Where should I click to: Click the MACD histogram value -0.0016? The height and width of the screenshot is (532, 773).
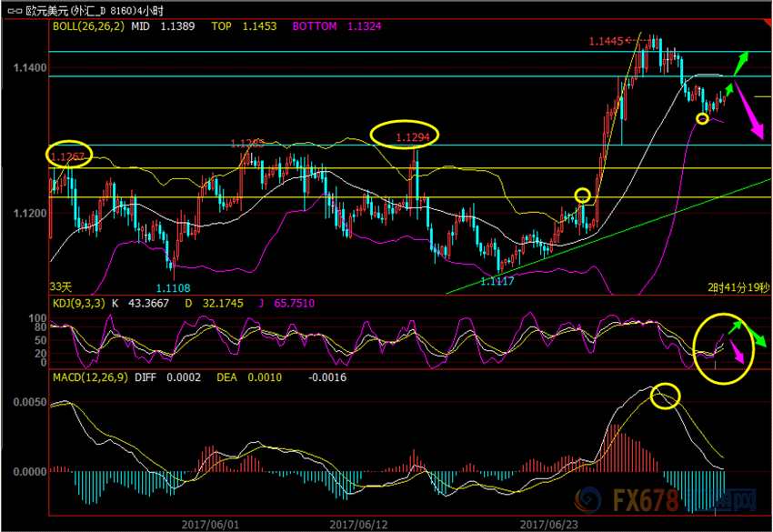click(x=327, y=377)
